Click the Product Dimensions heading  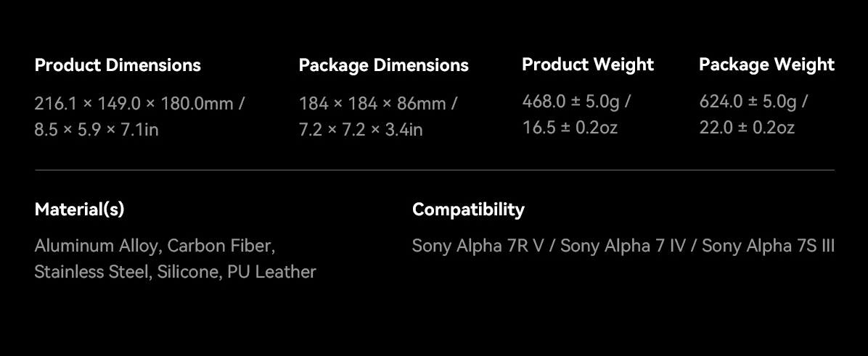(118, 65)
